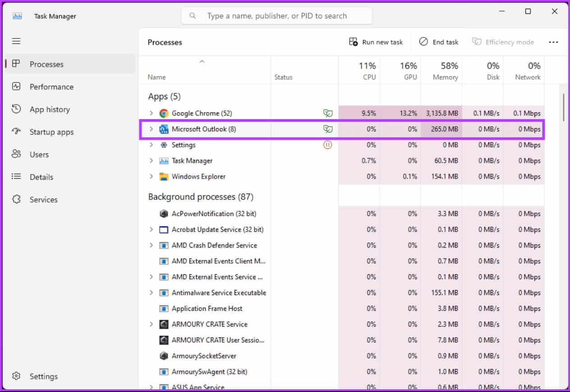This screenshot has height=392, width=570.
Task: Expand the AMD External Events Service group
Action: tap(151, 277)
